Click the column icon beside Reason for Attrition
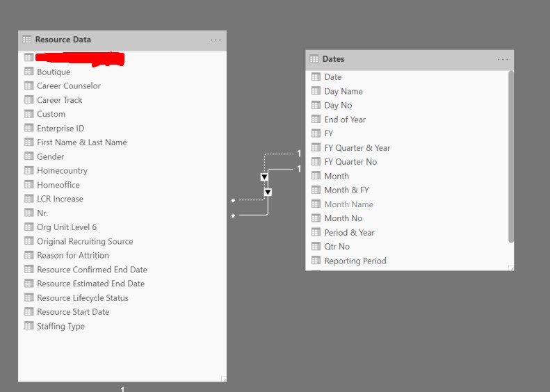This screenshot has width=550, height=392. (29, 255)
